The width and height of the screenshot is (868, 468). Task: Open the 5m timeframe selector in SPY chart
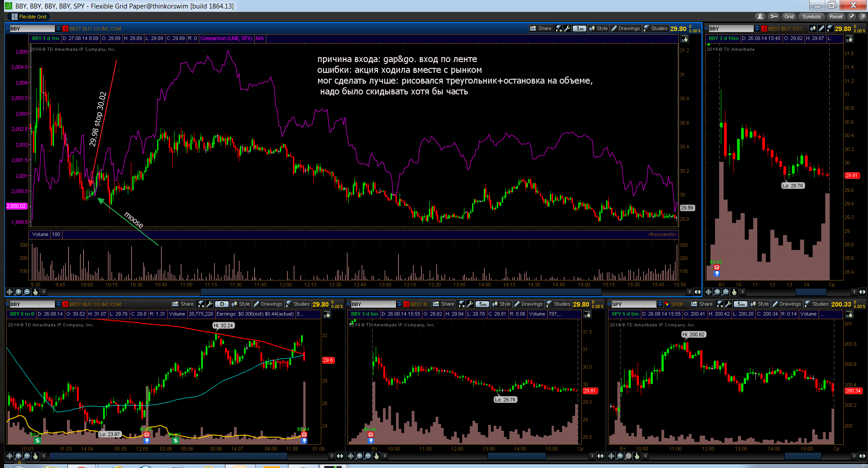741,304
